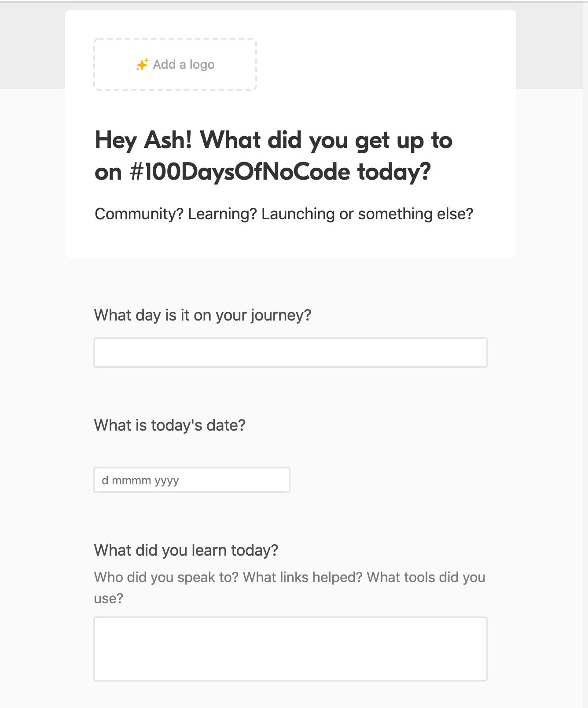Click the sparkle icon beside Add a logo
The image size is (588, 708).
(x=142, y=65)
